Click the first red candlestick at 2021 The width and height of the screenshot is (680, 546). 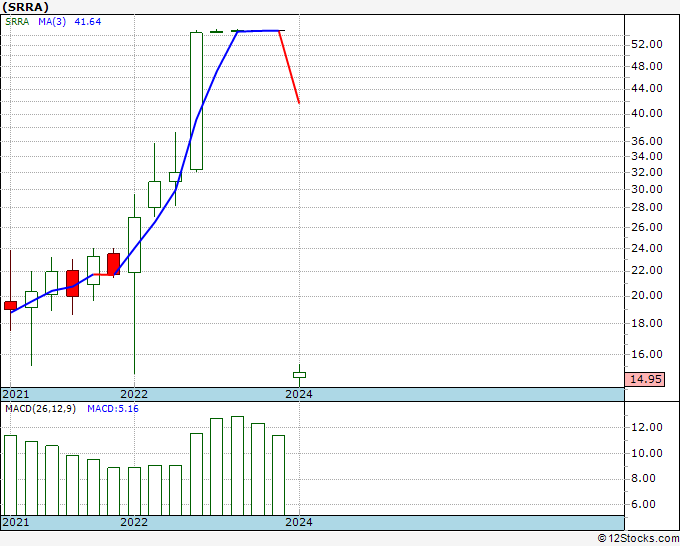click(x=10, y=305)
